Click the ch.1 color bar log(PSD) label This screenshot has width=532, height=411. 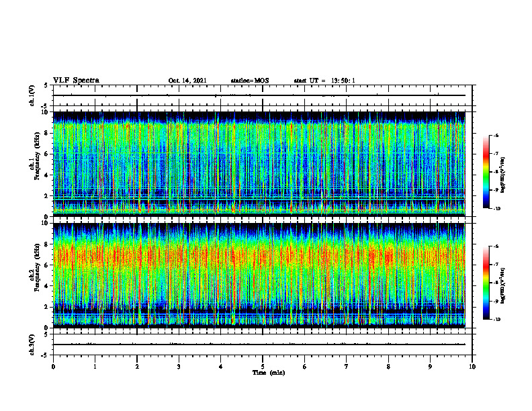click(503, 175)
